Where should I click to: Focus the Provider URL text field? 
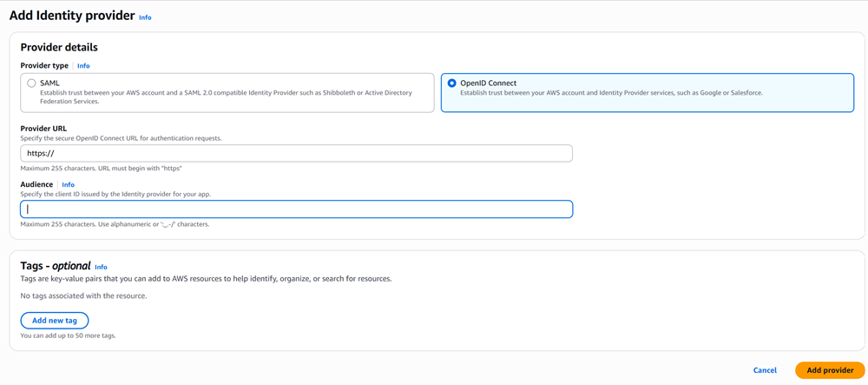pos(296,154)
